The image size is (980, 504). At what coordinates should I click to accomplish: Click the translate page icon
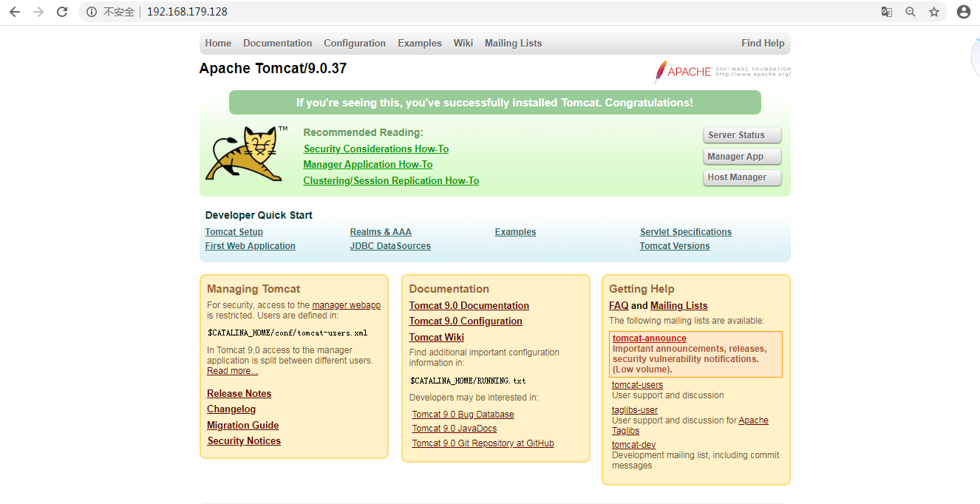pos(887,12)
